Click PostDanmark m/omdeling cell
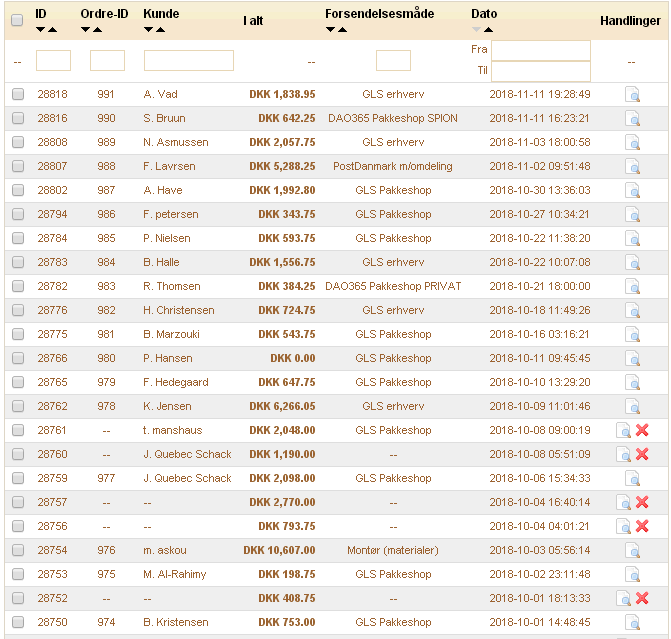 click(393, 166)
